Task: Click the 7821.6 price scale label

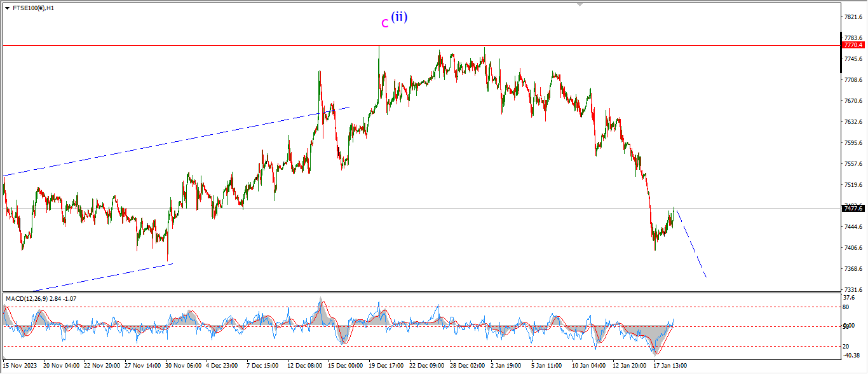Action: (x=852, y=17)
